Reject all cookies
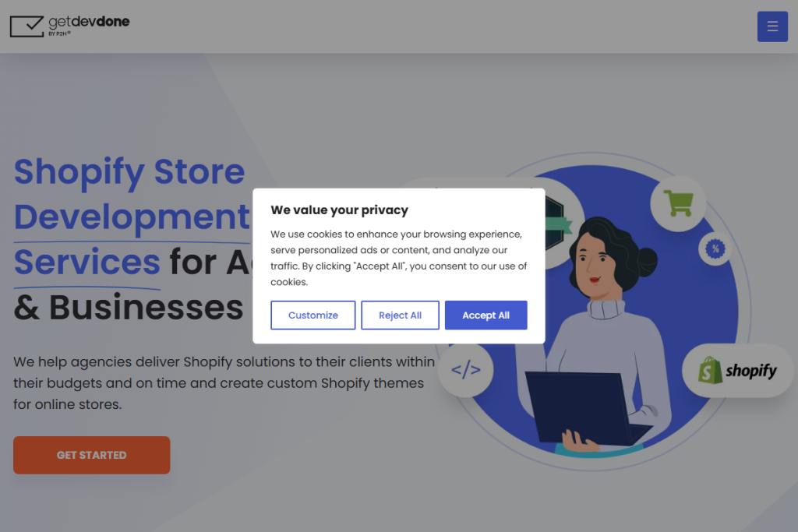798x532 pixels. 400,315
